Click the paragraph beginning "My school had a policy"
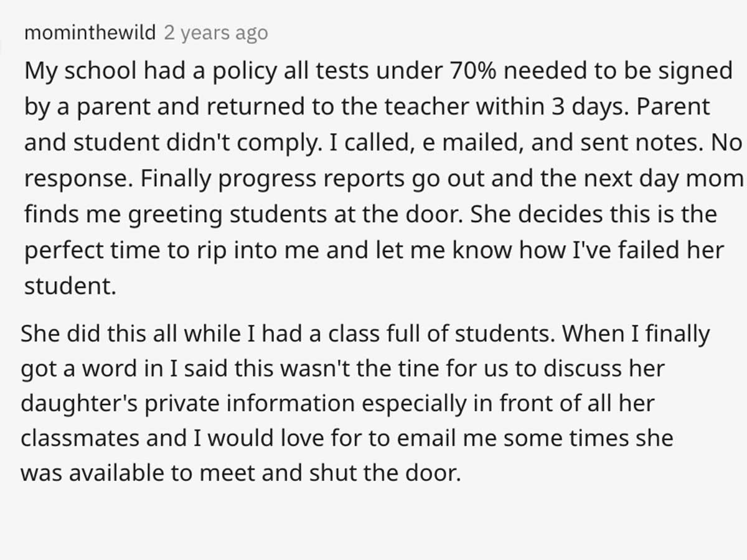 pyautogui.click(x=384, y=179)
